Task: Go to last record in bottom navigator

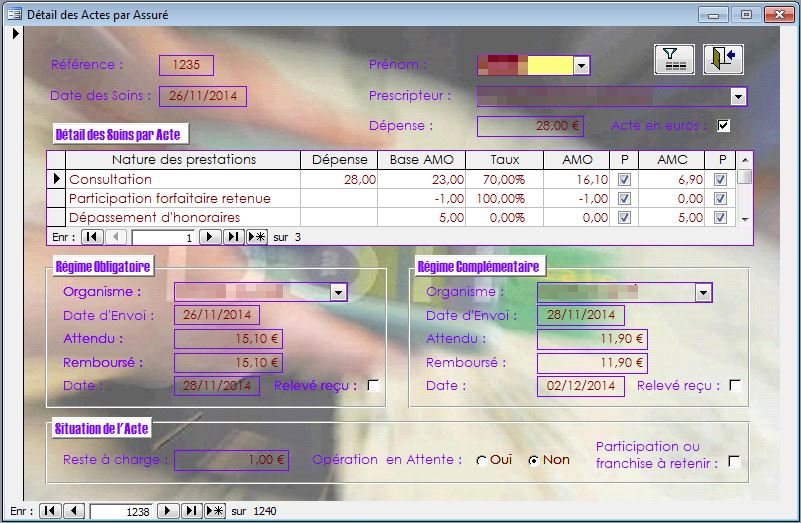Action: click(x=192, y=511)
